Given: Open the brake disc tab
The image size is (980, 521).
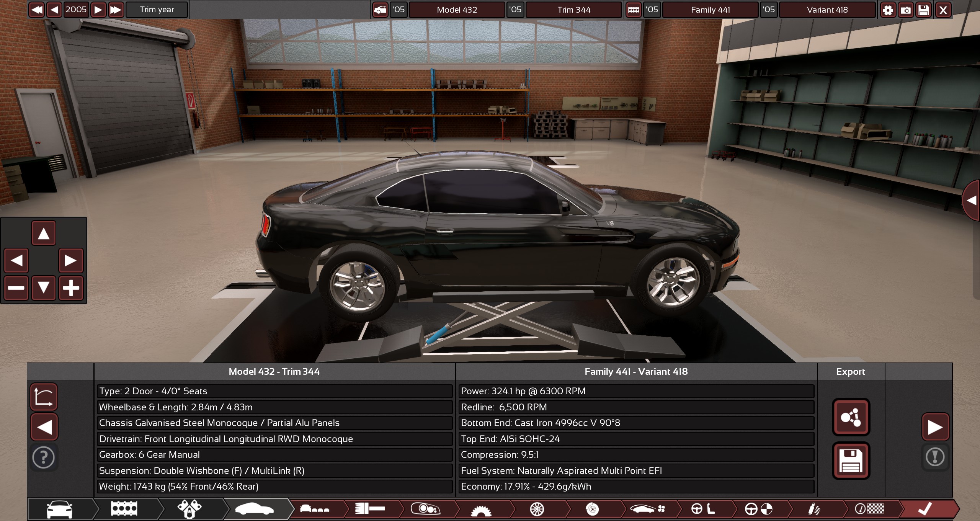Looking at the screenshot, I should point(592,509).
